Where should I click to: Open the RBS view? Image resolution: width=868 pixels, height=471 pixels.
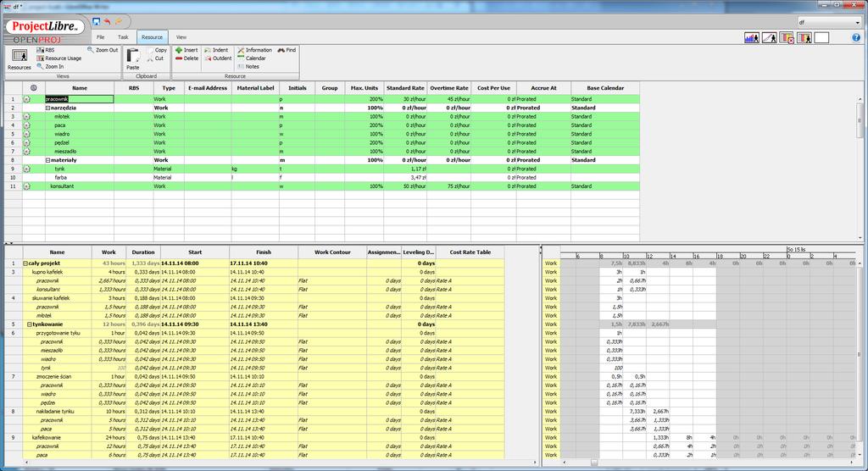click(46, 50)
